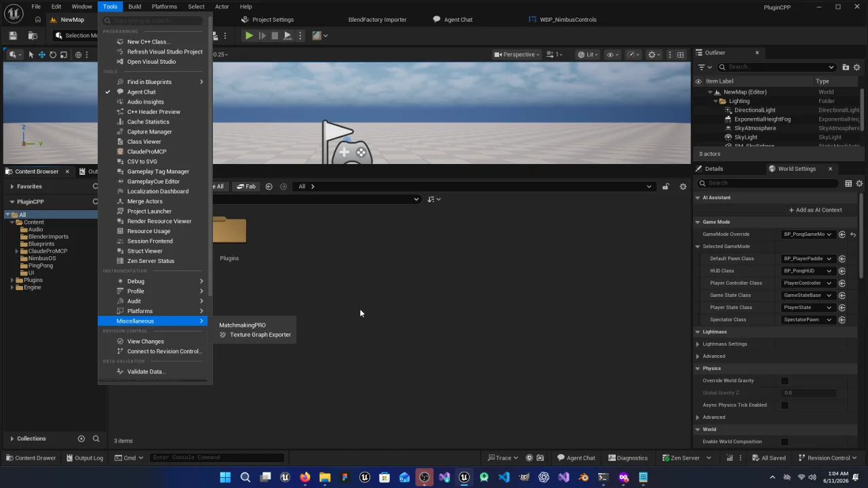Click the Fab button in Content Browser
This screenshot has width=868, height=488.
click(x=246, y=186)
